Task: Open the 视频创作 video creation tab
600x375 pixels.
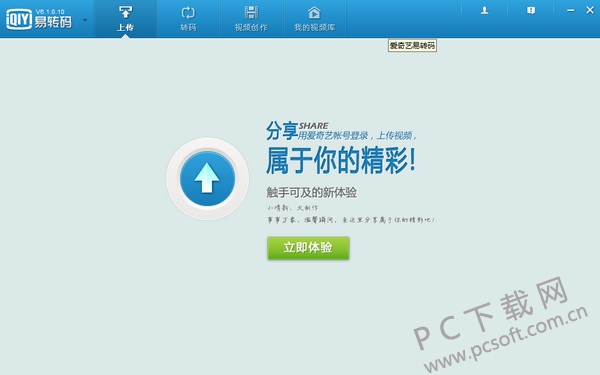Action: tap(251, 18)
